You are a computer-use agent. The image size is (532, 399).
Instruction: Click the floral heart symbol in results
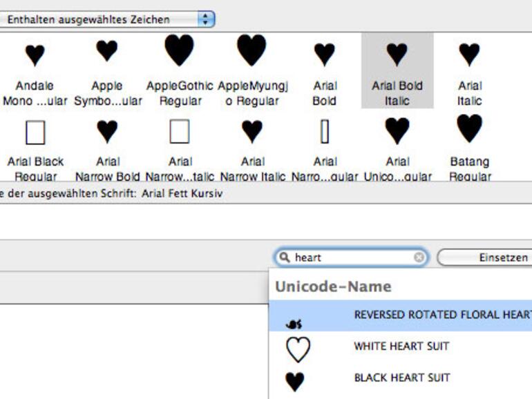point(294,324)
